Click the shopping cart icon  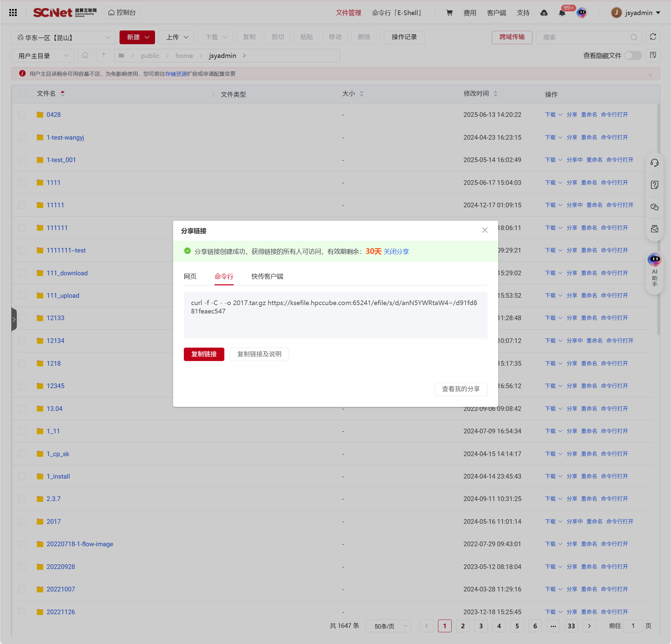[449, 13]
